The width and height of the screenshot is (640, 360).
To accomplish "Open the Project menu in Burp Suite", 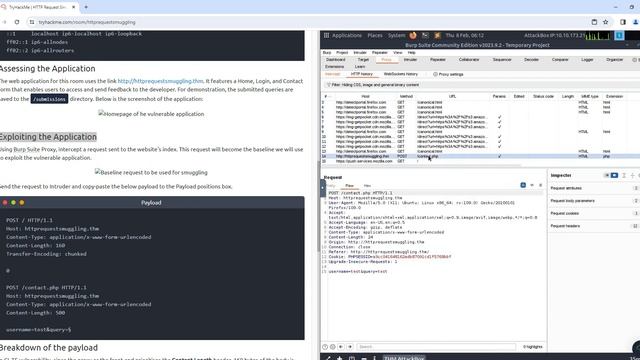I will click(342, 53).
